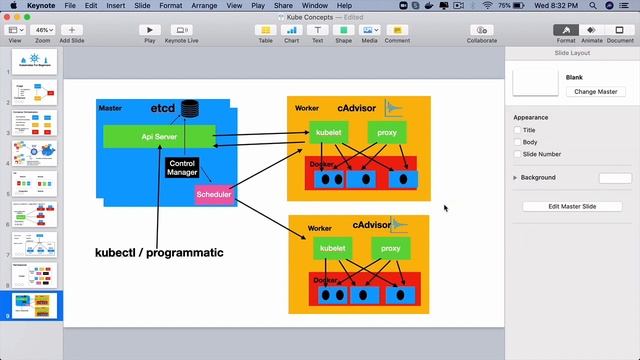Start slideshow with Play button
The width and height of the screenshot is (640, 360).
149,30
